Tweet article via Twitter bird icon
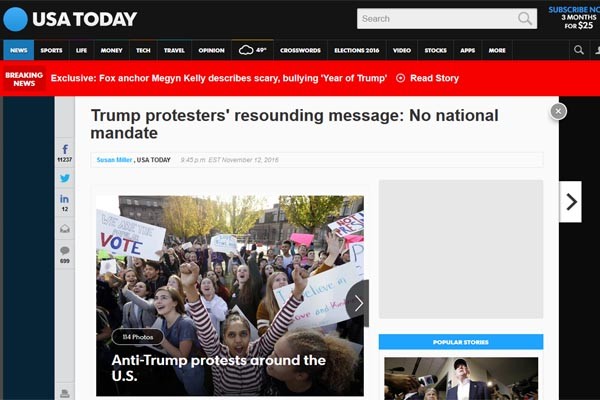The height and width of the screenshot is (400, 600). [65, 178]
